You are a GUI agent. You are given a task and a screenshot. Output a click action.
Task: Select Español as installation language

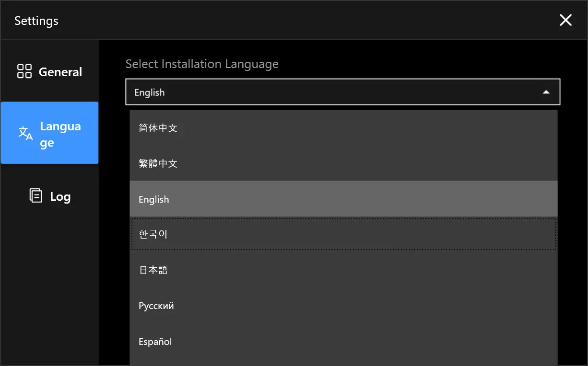[x=343, y=342]
